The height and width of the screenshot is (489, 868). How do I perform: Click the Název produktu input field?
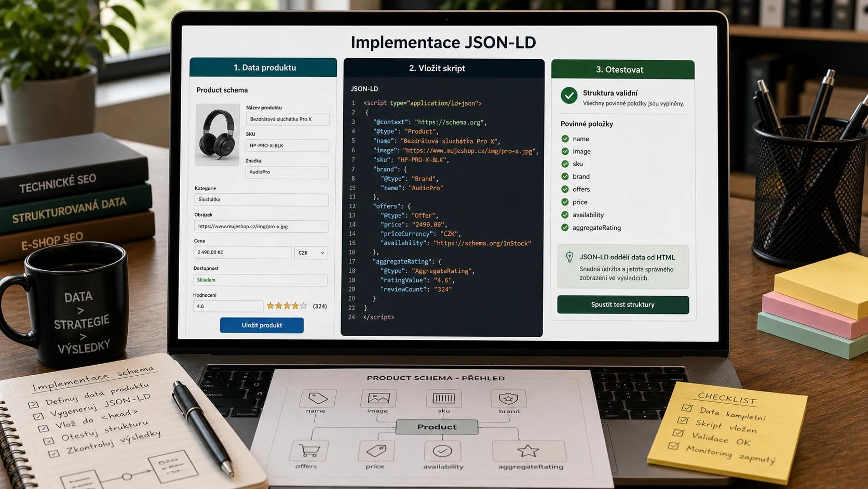click(287, 119)
